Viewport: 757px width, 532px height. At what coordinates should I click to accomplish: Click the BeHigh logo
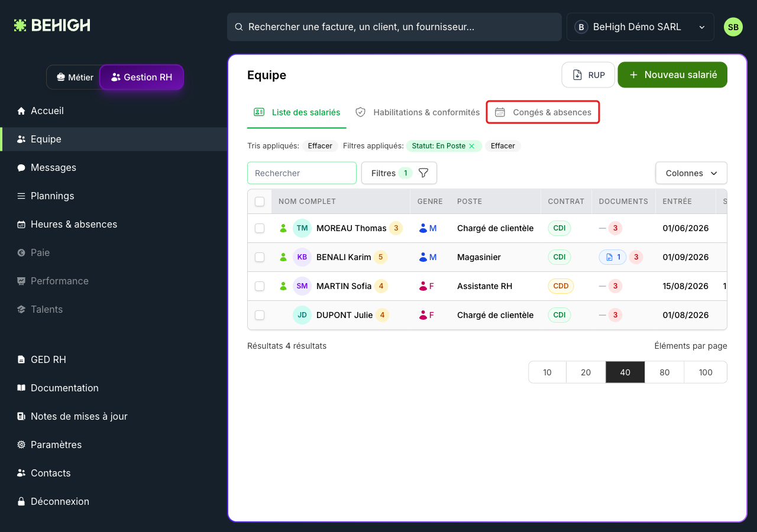52,25
